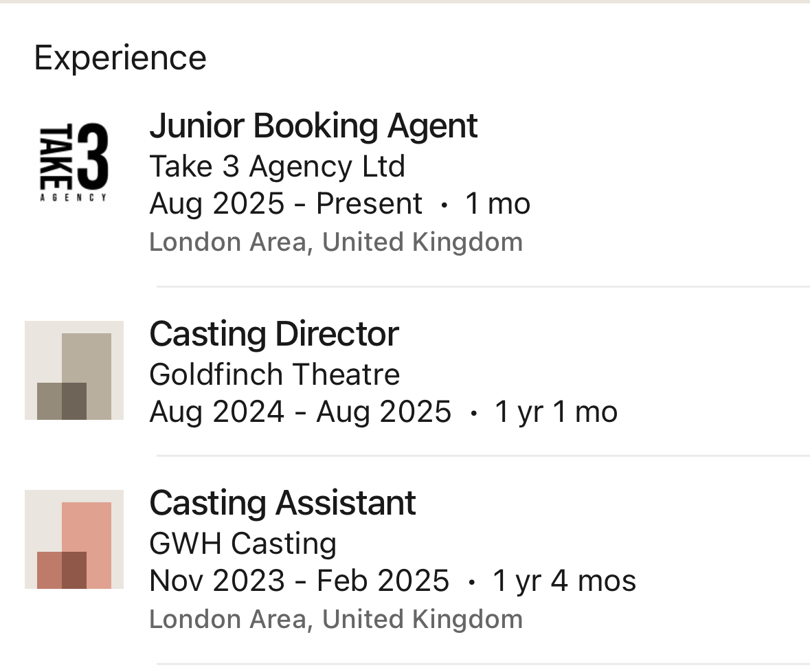Open the Take 3 Agency logo
The width and height of the screenshot is (810, 672).
click(74, 163)
